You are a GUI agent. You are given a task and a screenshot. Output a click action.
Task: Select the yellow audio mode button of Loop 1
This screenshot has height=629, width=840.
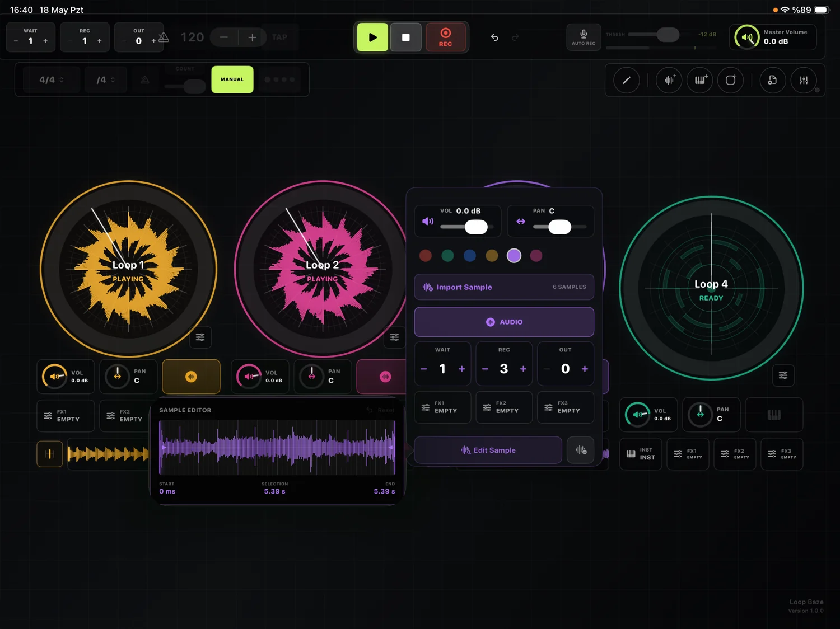(x=191, y=377)
